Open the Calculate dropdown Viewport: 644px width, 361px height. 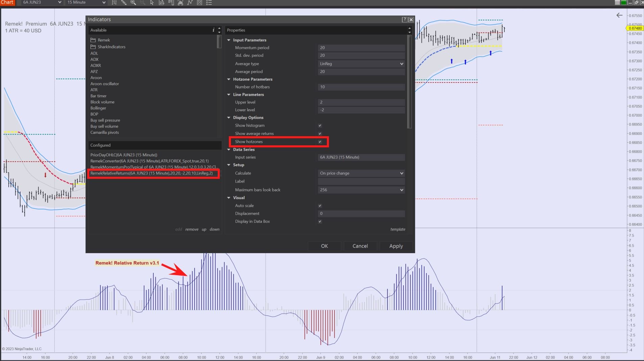coord(361,173)
